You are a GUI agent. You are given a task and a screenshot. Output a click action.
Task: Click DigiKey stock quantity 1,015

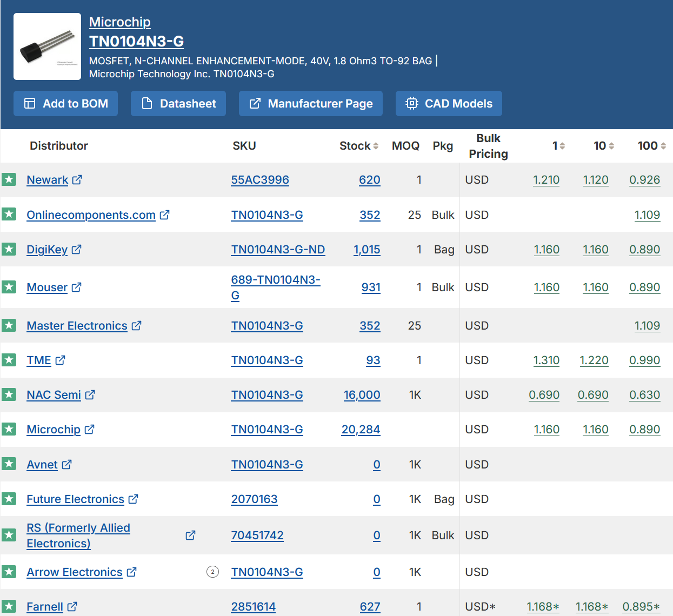click(367, 250)
